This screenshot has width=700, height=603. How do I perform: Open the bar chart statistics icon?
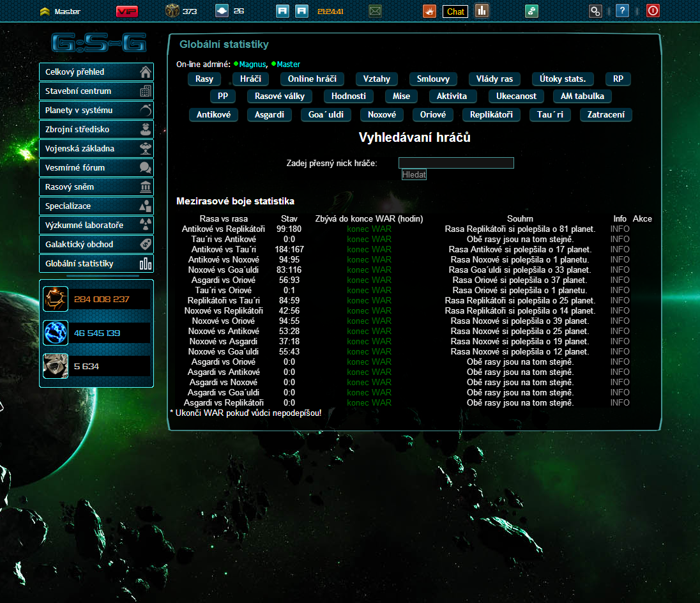tap(482, 11)
